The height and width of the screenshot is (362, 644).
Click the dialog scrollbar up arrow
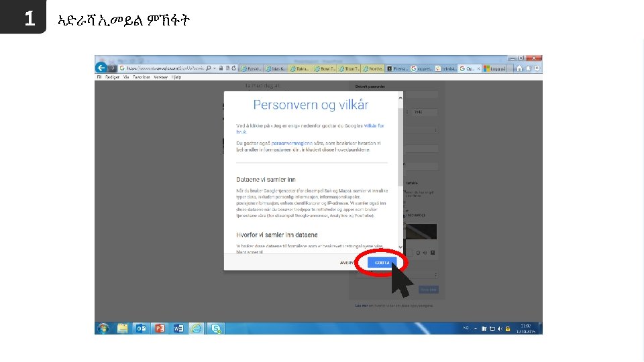tap(400, 98)
